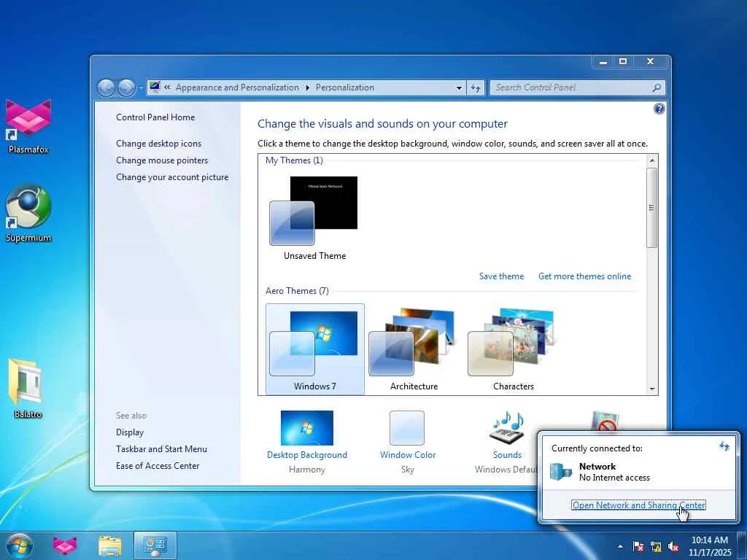Open Change desktop icons
The image size is (747, 560).
tap(158, 144)
